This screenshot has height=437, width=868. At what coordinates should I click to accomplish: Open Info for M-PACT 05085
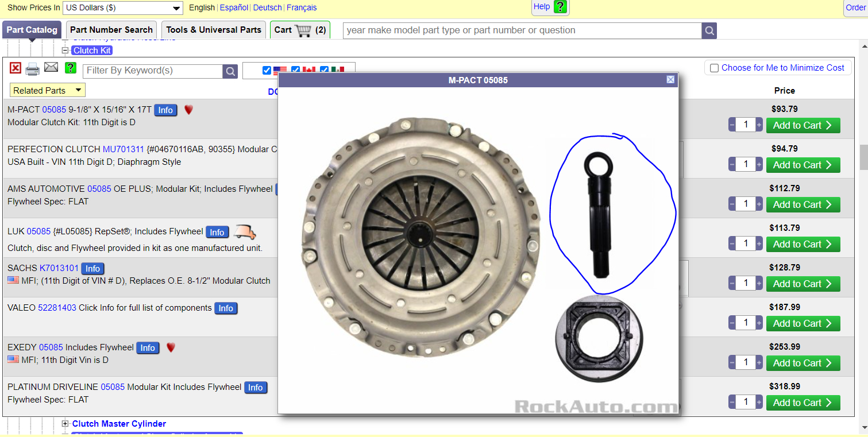(x=165, y=110)
